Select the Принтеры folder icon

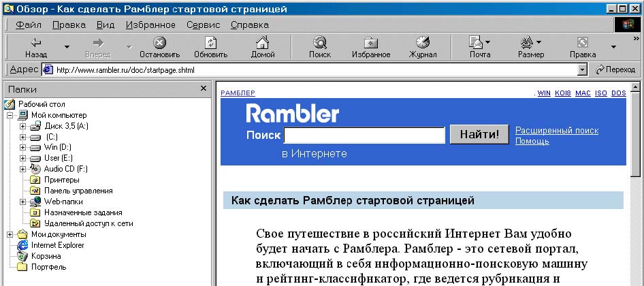coord(35,180)
